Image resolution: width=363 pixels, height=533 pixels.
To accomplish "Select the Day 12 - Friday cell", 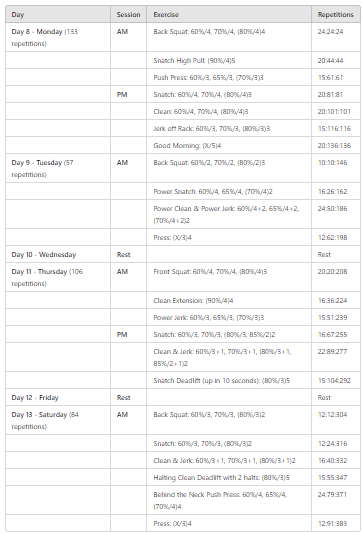I will click(58, 397).
